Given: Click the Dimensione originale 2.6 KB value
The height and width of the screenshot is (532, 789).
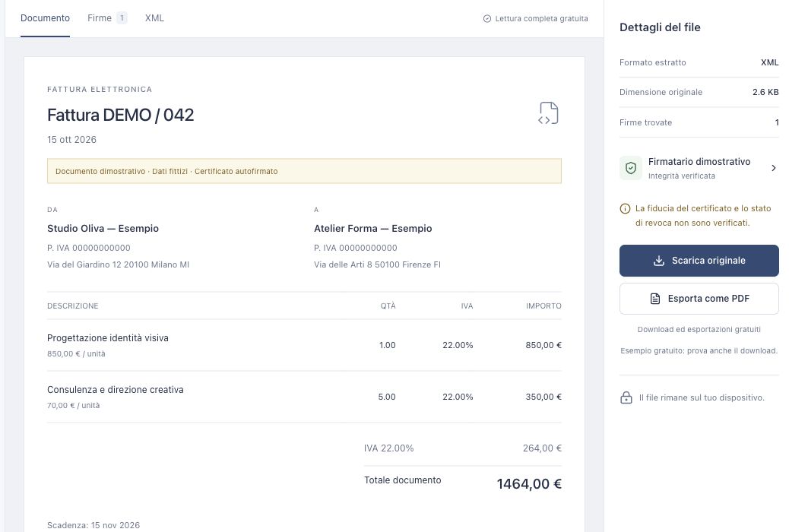Looking at the screenshot, I should click(765, 92).
